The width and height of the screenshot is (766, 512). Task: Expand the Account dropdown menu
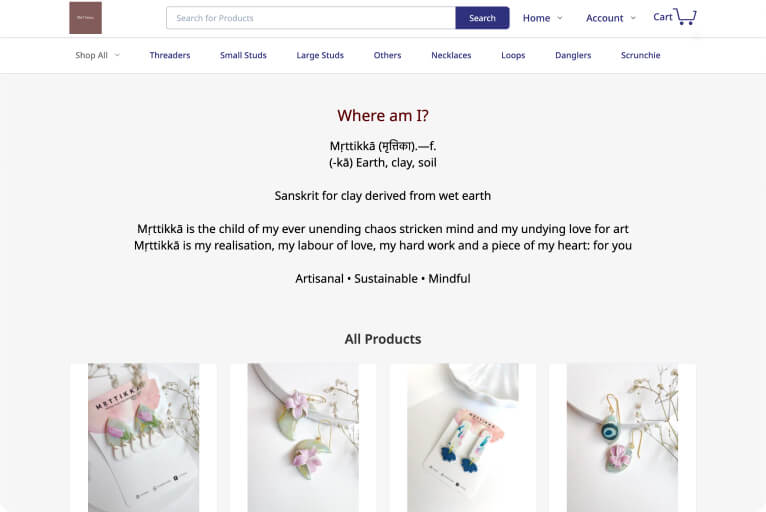(611, 18)
